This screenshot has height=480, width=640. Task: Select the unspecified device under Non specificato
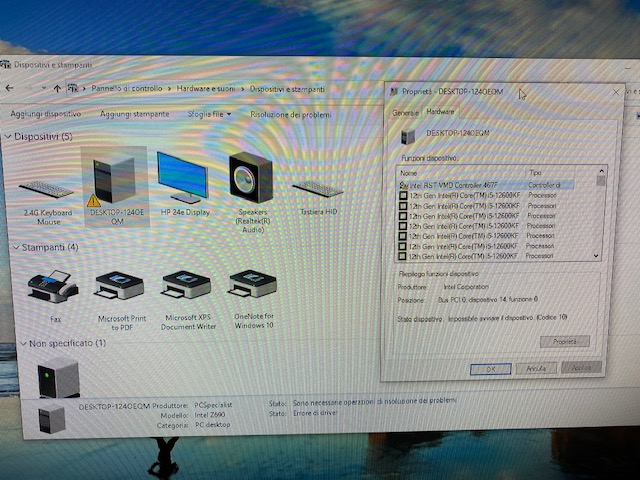59,377
